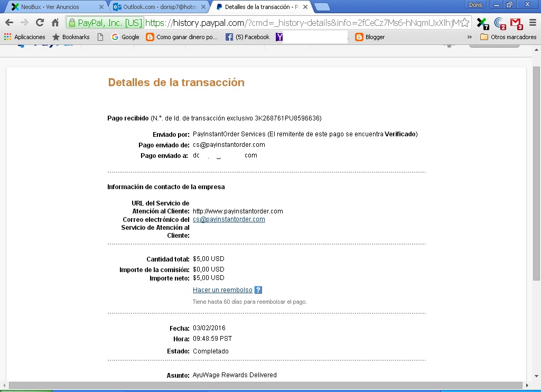Open the Google bookmark
The image size is (541, 392).
tap(125, 37)
